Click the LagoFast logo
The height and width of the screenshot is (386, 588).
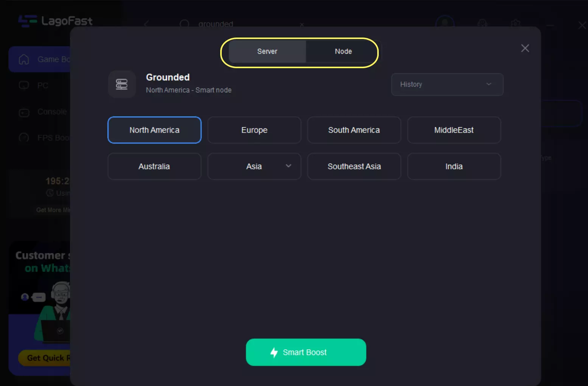(55, 21)
